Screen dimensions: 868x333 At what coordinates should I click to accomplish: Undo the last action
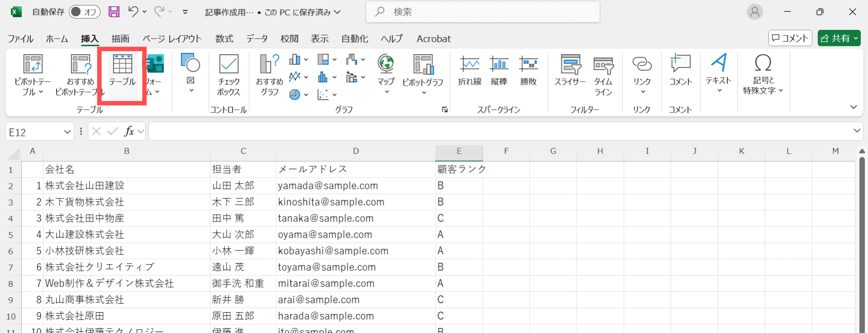click(x=133, y=12)
